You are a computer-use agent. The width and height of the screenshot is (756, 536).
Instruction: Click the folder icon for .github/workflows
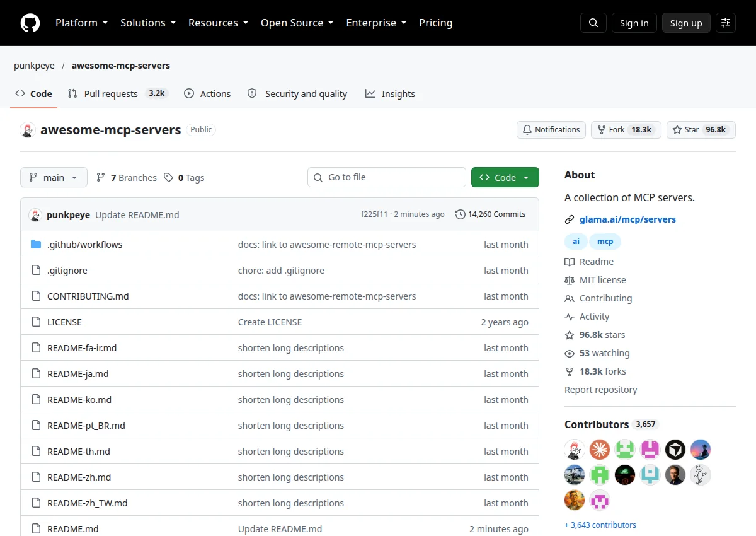[x=36, y=245]
